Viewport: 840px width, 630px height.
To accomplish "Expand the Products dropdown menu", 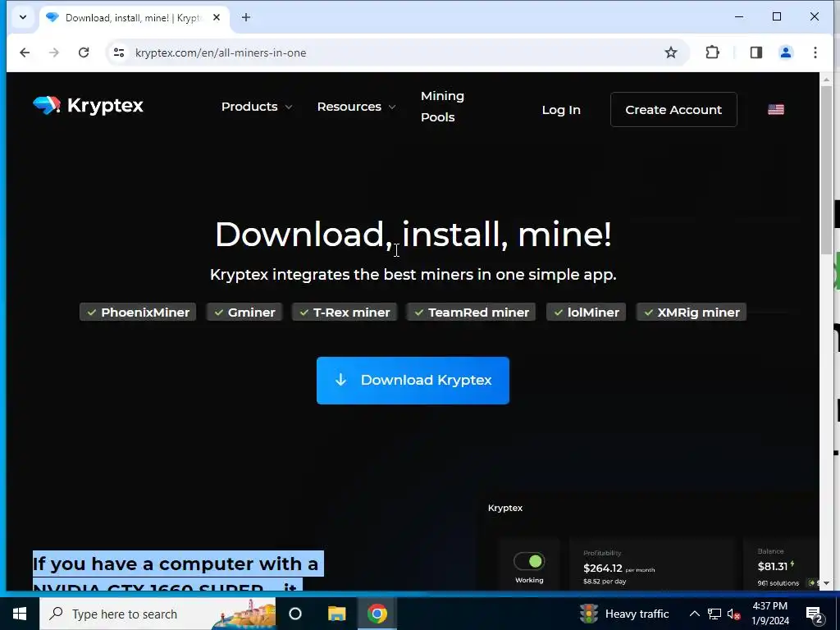I will point(257,107).
